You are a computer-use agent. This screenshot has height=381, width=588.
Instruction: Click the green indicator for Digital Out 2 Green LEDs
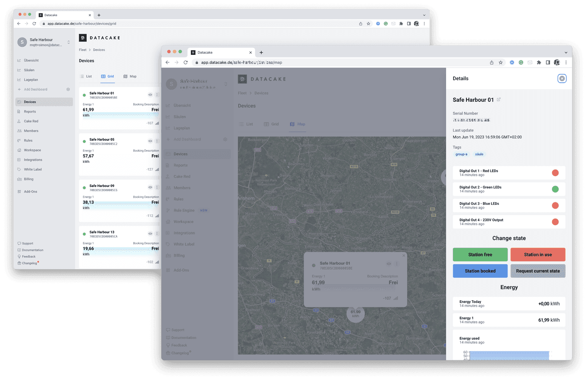555,189
